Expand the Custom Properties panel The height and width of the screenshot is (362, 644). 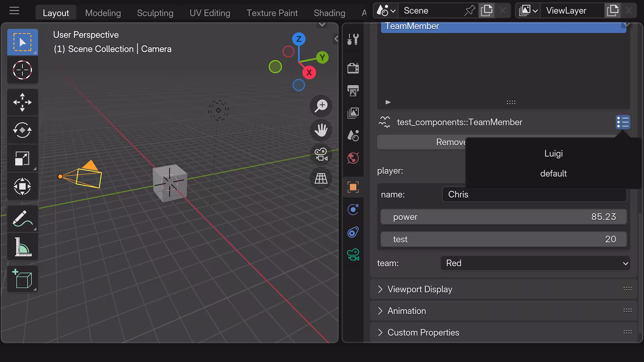point(503,333)
